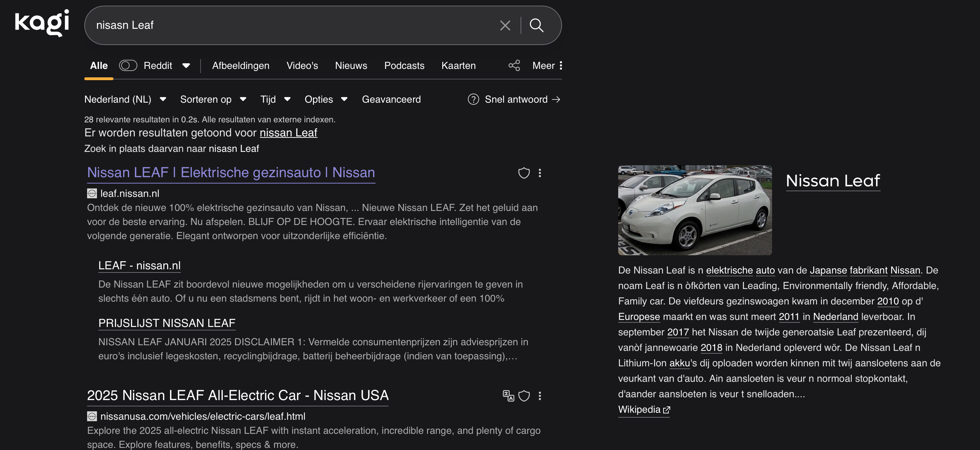The height and width of the screenshot is (450, 980).
Task: Open the Nederland (NL) region dropdown
Action: [x=125, y=99]
